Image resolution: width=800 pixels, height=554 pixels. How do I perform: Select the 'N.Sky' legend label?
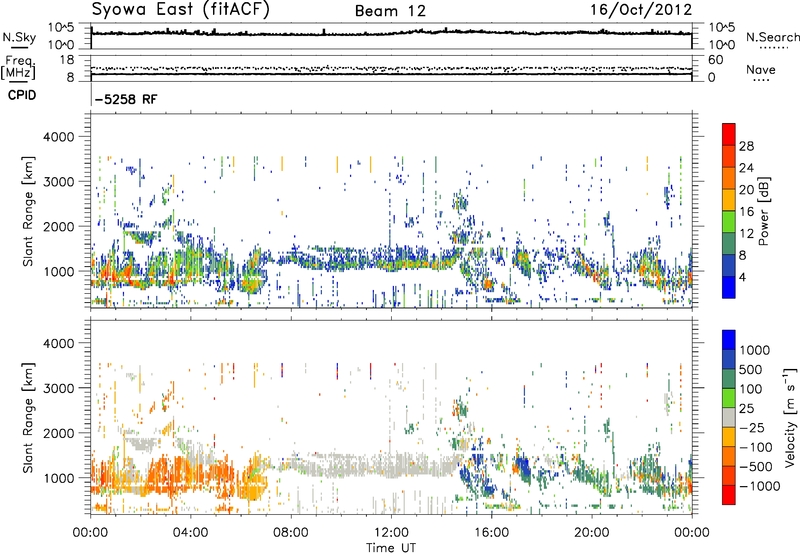19,37
